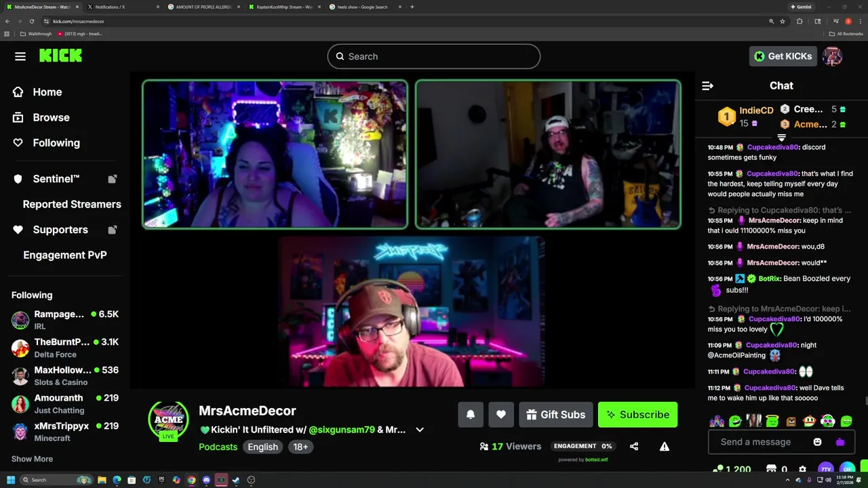Open the chat shop icon

point(771,469)
